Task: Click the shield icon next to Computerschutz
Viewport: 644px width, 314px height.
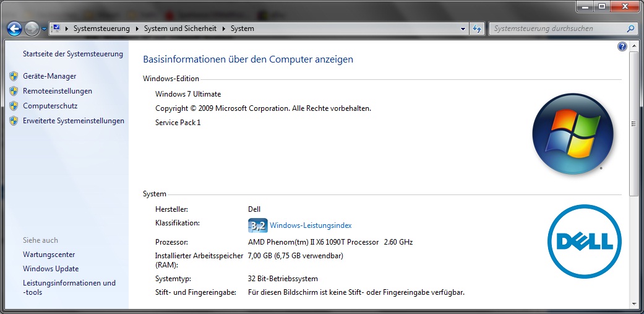Action: 14,106
